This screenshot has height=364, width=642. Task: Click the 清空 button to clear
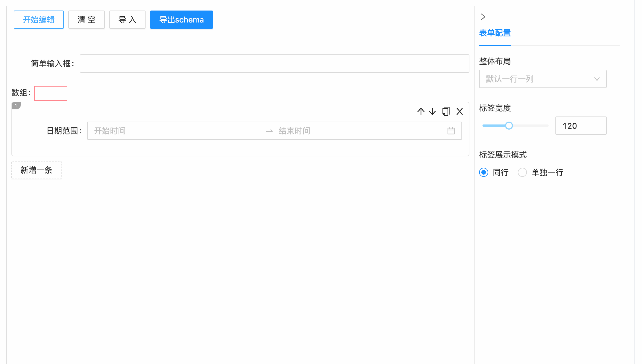coord(87,20)
